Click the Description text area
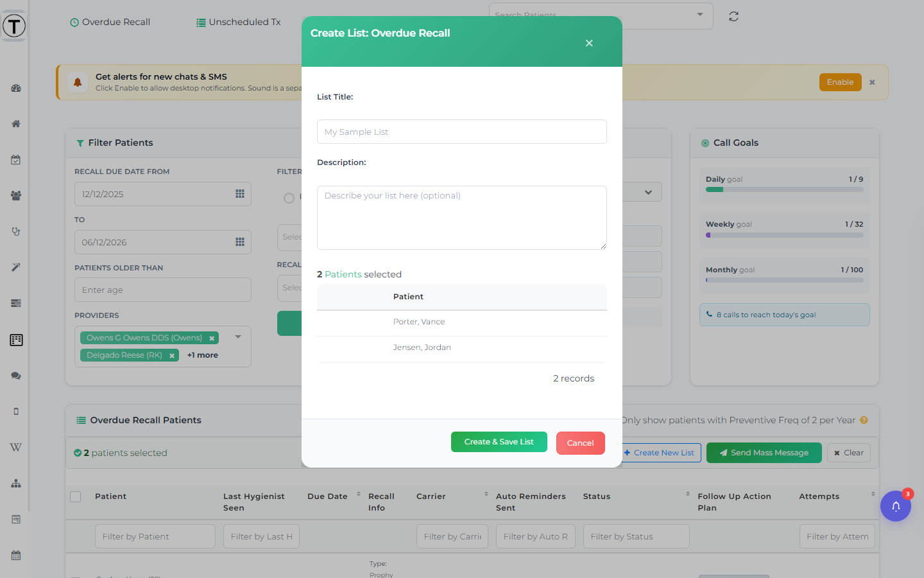The height and width of the screenshot is (578, 924). point(462,218)
